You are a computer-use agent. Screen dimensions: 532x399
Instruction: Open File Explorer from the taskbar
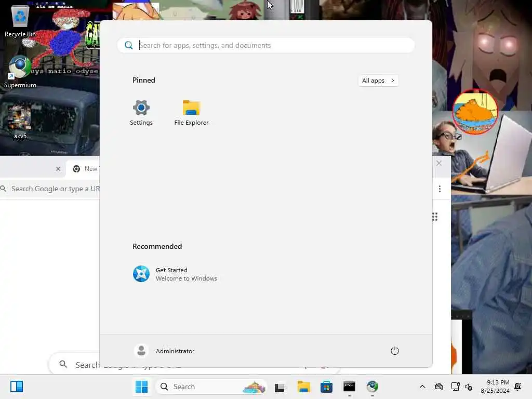(x=303, y=387)
